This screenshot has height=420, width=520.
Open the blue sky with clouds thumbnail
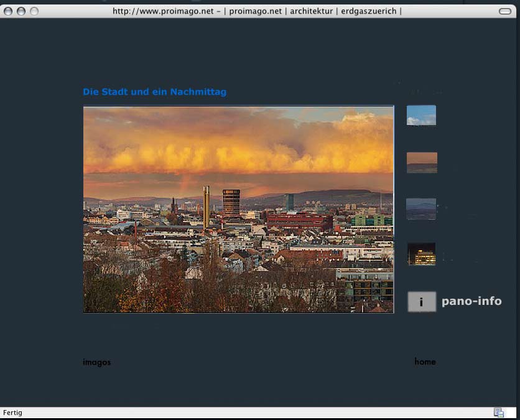point(421,115)
